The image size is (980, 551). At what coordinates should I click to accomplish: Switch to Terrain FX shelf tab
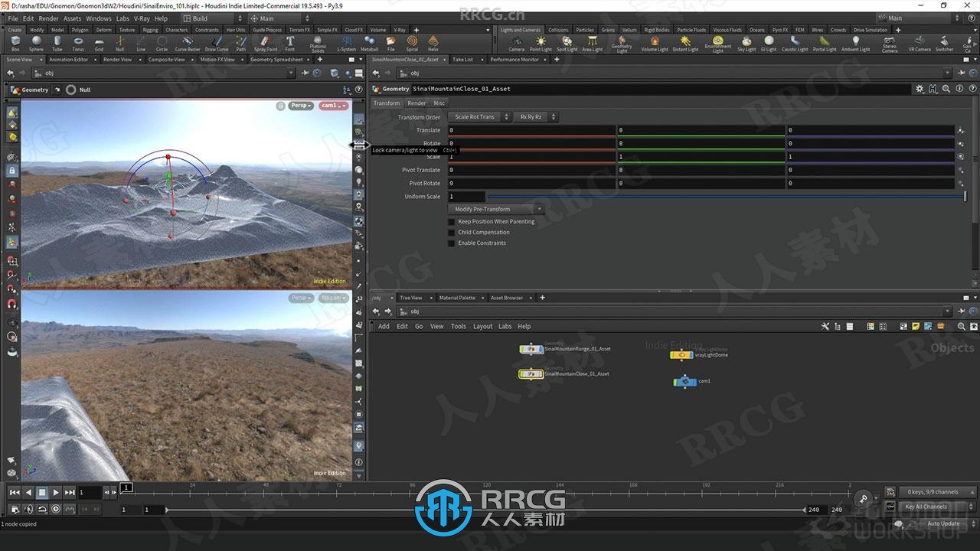[x=299, y=30]
